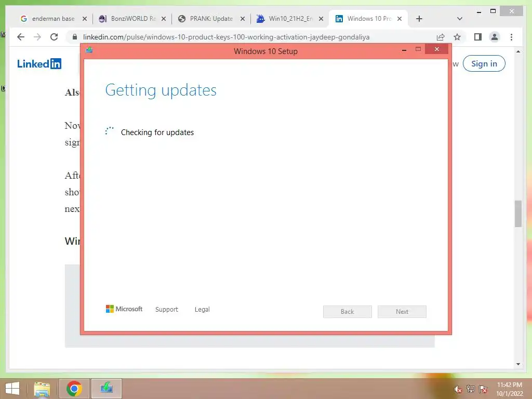The width and height of the screenshot is (532, 399).
Task: Switch to Chrome on the taskbar
Action: tap(74, 389)
